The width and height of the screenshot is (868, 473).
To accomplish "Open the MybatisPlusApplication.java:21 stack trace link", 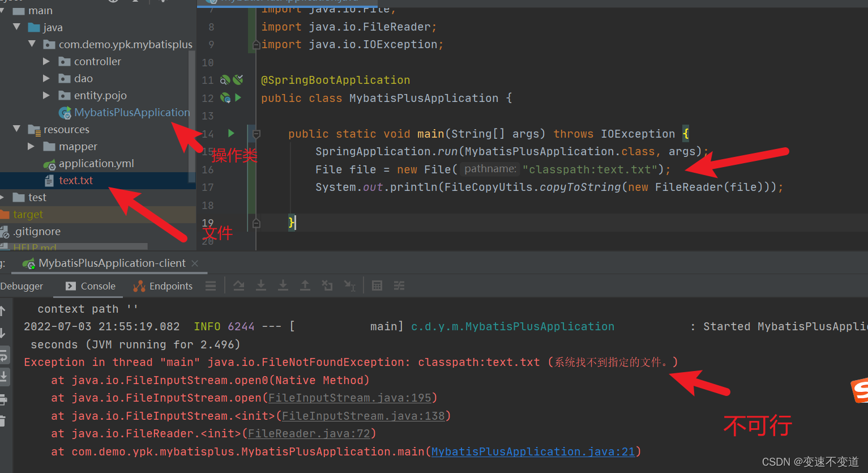I will (x=533, y=451).
